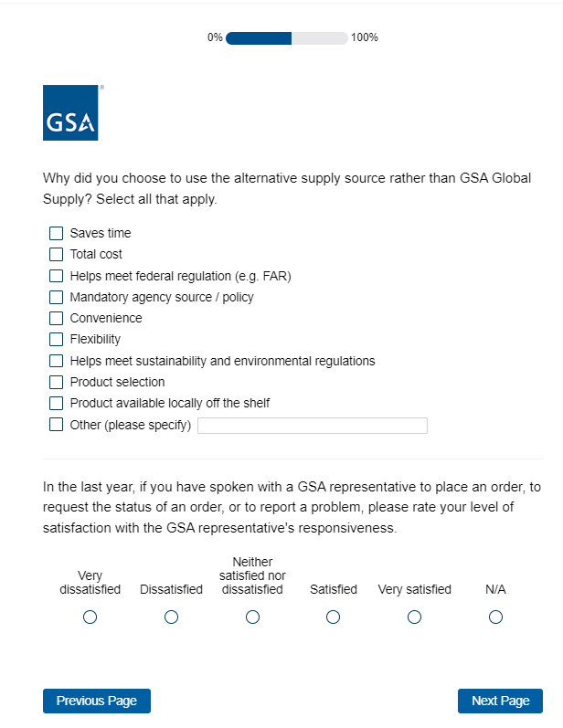Select Helps meet federal regulation checkbox

pos(57,275)
